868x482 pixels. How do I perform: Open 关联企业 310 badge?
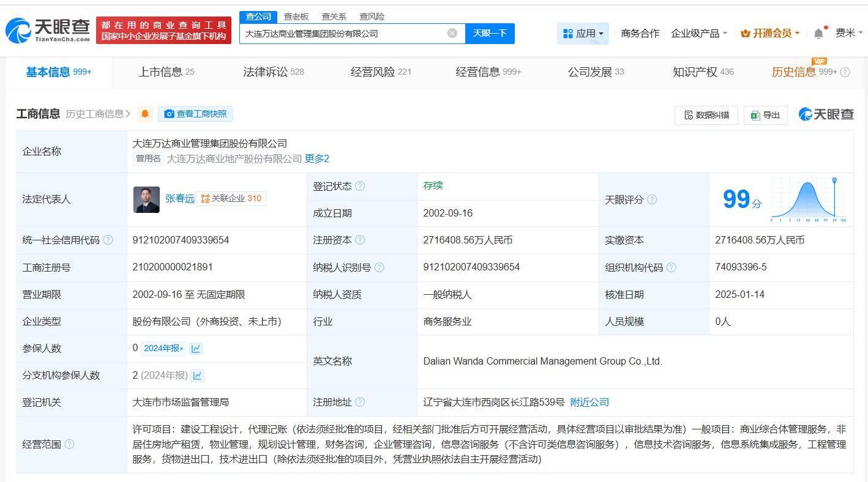pyautogui.click(x=231, y=199)
